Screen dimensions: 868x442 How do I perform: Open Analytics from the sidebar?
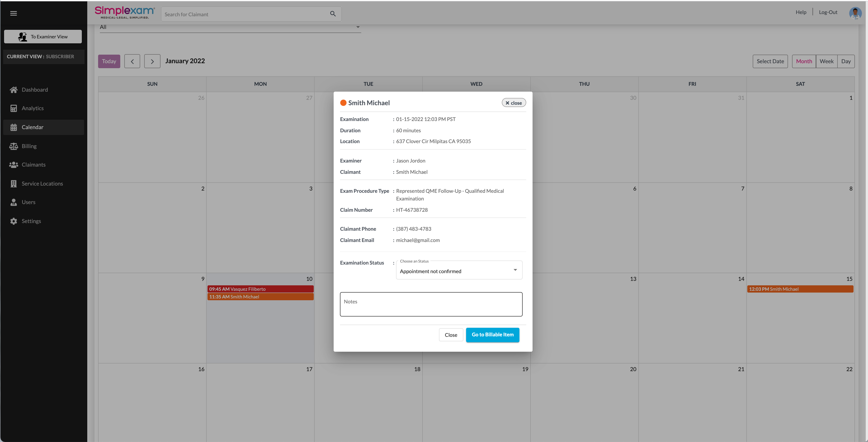point(32,108)
